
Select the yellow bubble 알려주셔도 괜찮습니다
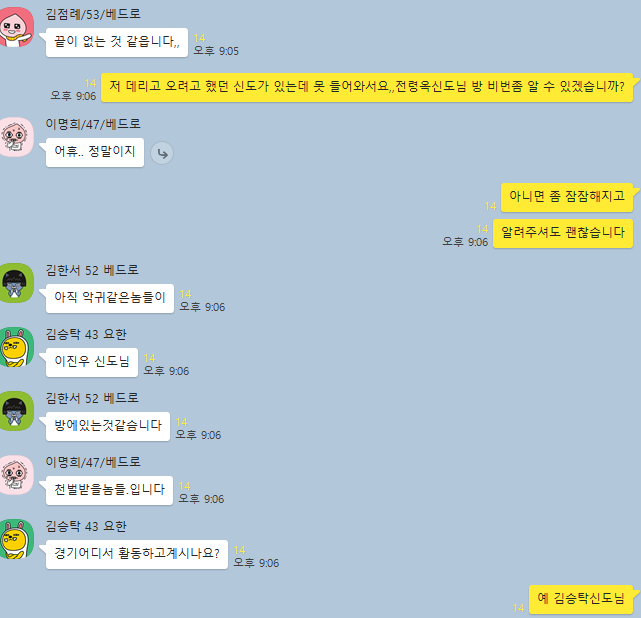point(563,233)
